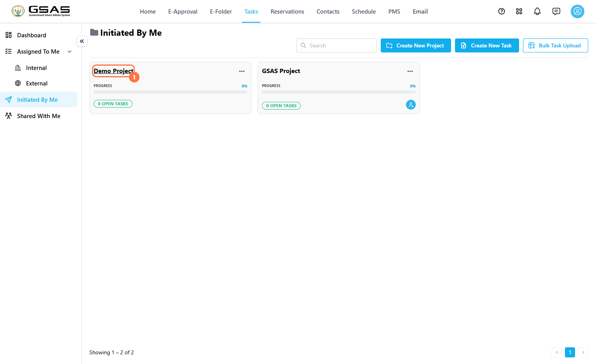596x364 pixels.
Task: Open Shared With Me in sidebar
Action: point(38,116)
